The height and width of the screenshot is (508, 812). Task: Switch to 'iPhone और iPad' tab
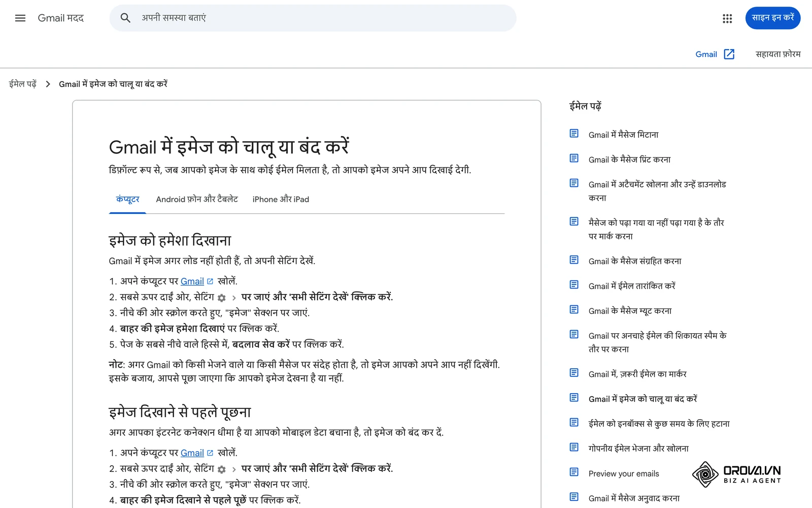[x=281, y=199]
